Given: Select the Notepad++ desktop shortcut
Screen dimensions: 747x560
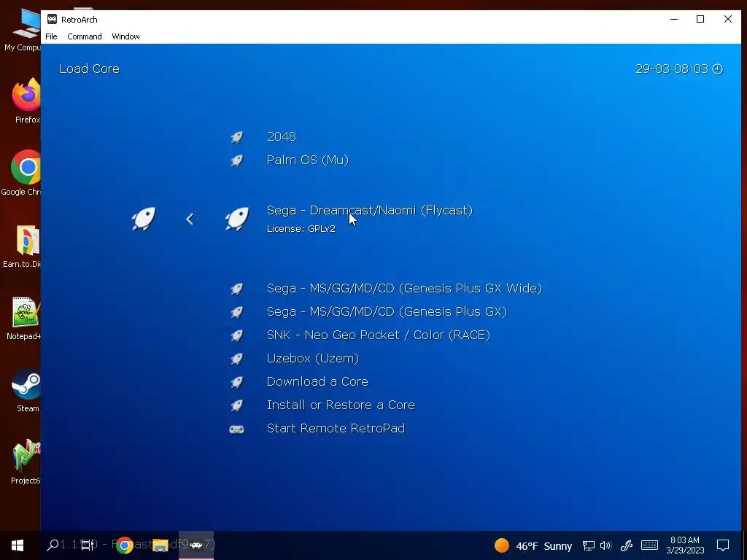Looking at the screenshot, I should (24, 318).
